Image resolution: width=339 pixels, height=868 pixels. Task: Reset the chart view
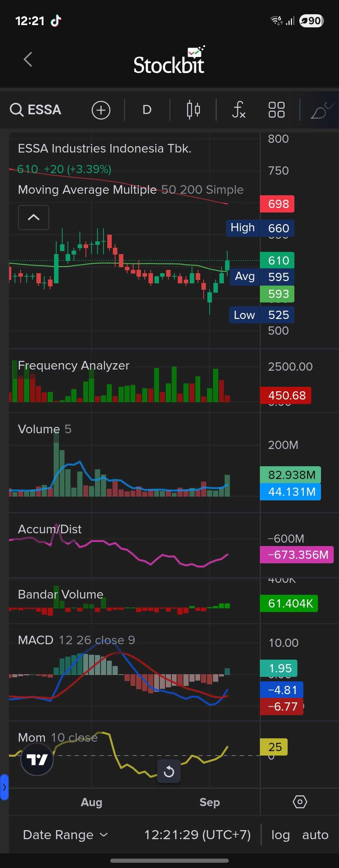(169, 771)
